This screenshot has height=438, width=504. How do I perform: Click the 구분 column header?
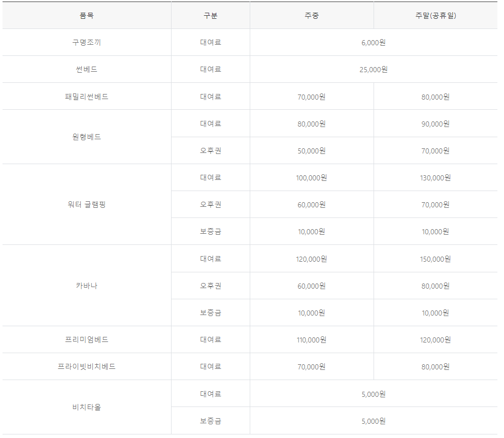point(211,15)
